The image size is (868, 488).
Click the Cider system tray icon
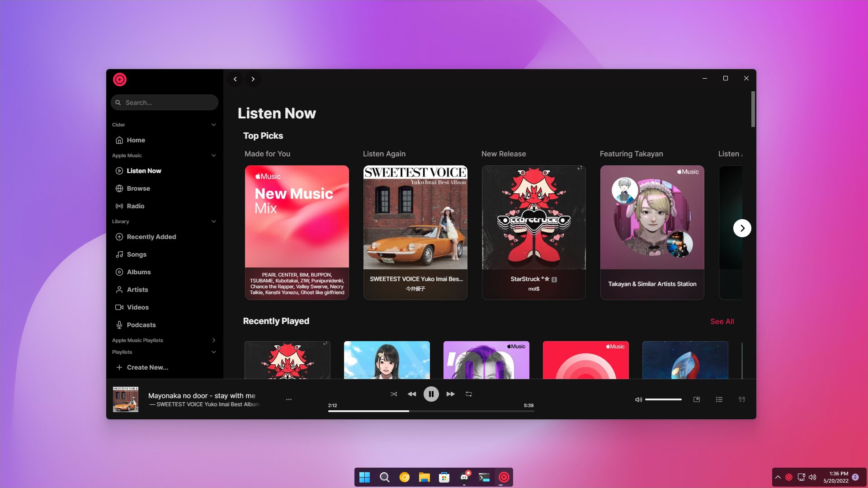point(789,477)
